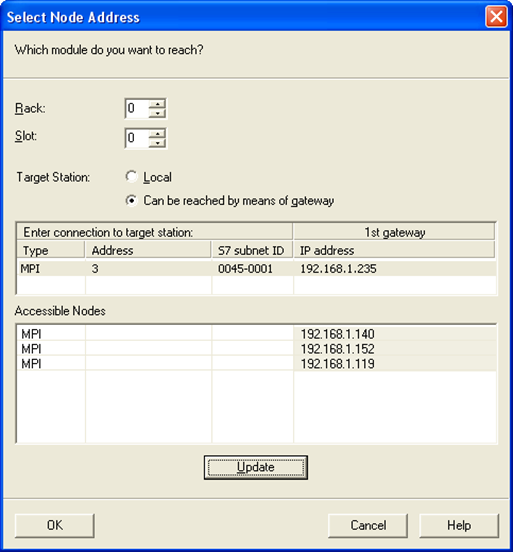Click the Address cell containing 3

148,269
